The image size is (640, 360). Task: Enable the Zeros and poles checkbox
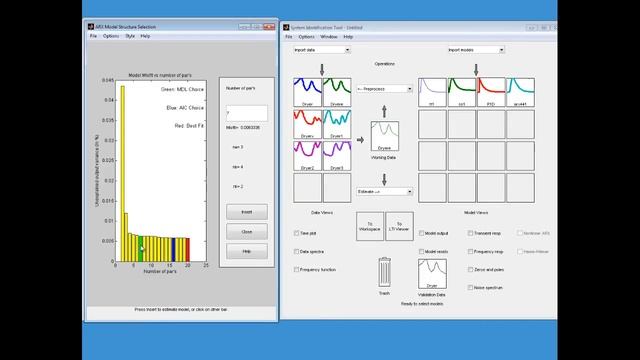[x=470, y=269]
